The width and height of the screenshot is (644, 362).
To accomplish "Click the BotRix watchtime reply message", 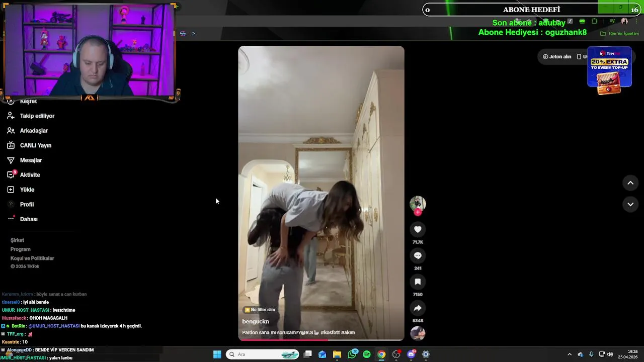I will coord(71,326).
